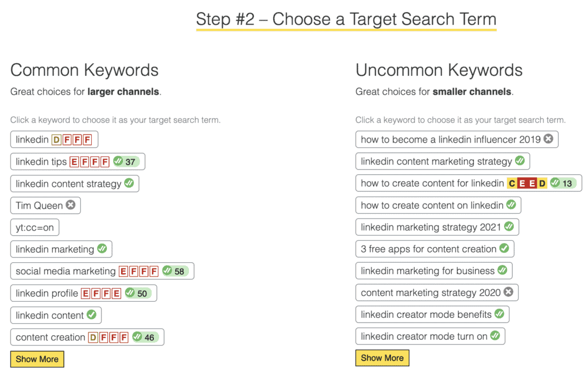The height and width of the screenshot is (376, 588).
Task: Expand Common Keywords with Show More
Action: point(37,359)
